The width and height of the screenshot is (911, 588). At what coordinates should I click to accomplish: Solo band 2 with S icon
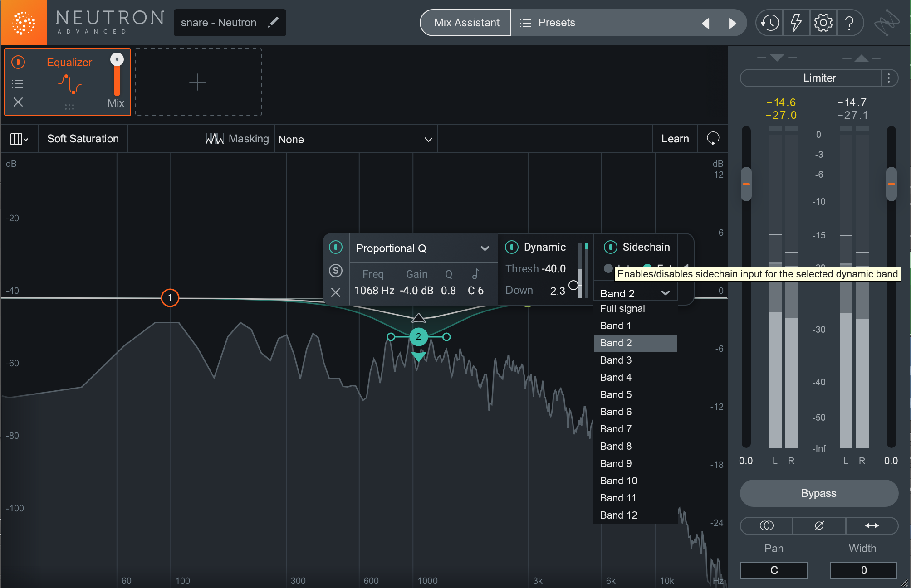coord(335,271)
